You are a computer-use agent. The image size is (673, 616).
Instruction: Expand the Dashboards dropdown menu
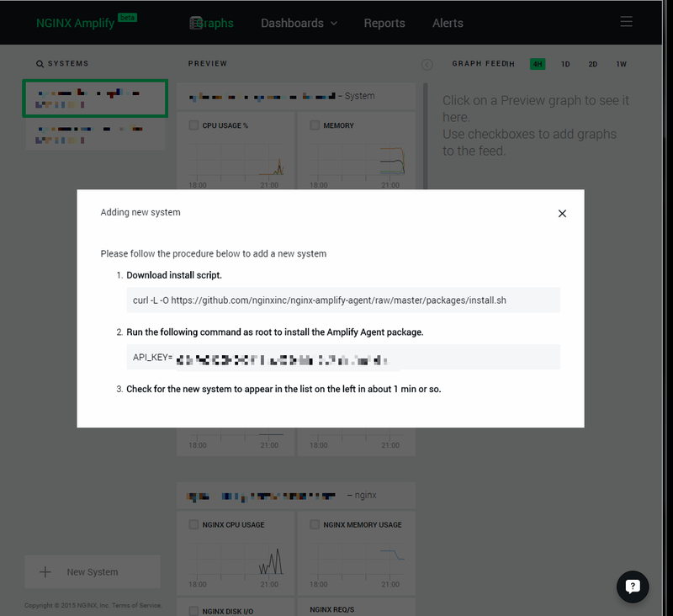[299, 24]
